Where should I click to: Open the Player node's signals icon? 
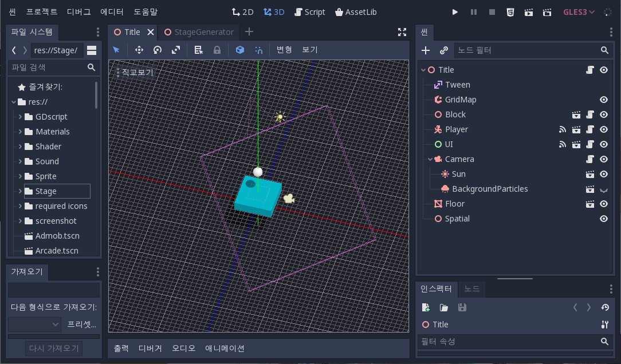tap(563, 129)
